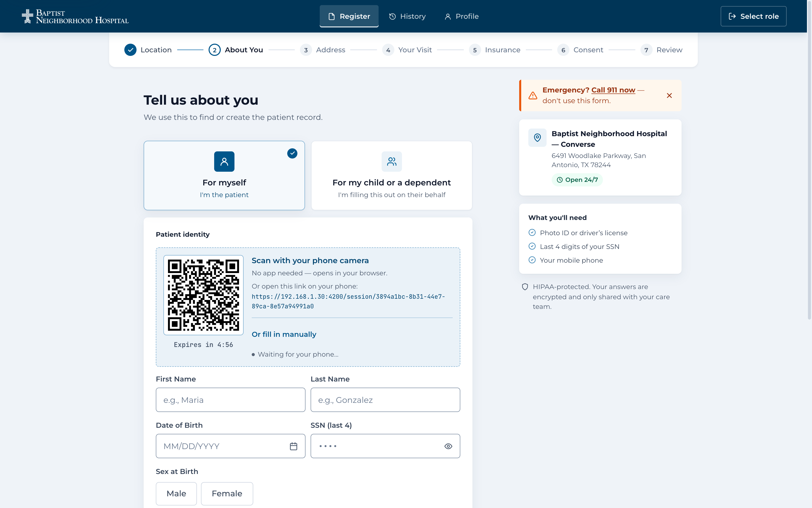
Task: Click the Call 911 now link
Action: (x=613, y=90)
